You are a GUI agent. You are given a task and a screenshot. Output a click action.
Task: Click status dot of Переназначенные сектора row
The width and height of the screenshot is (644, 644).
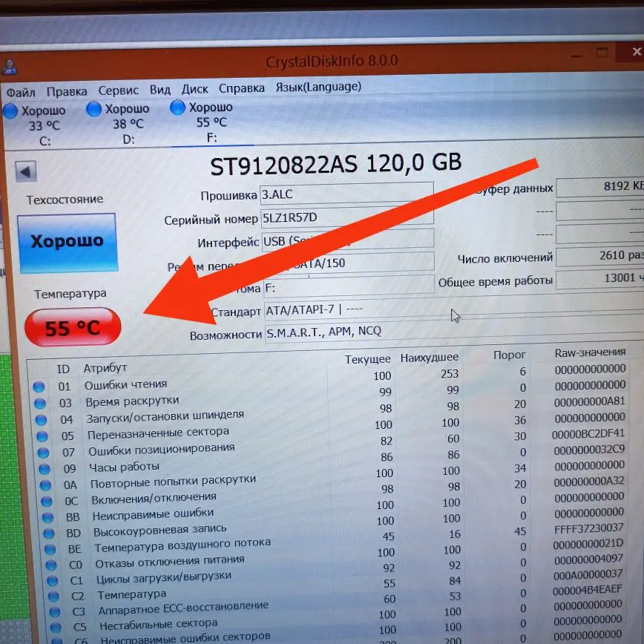coord(42,436)
